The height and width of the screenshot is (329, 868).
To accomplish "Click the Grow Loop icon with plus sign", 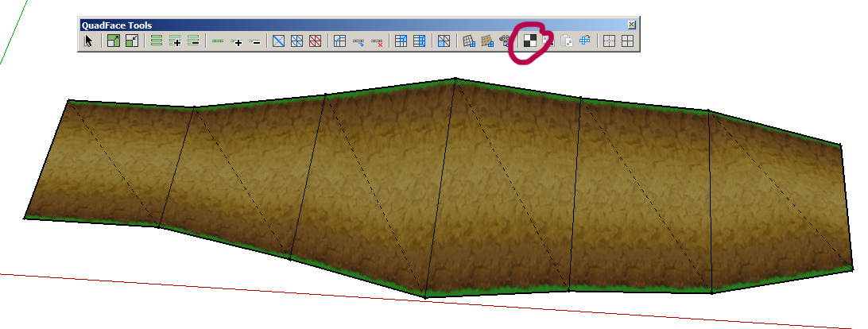I will pos(236,41).
